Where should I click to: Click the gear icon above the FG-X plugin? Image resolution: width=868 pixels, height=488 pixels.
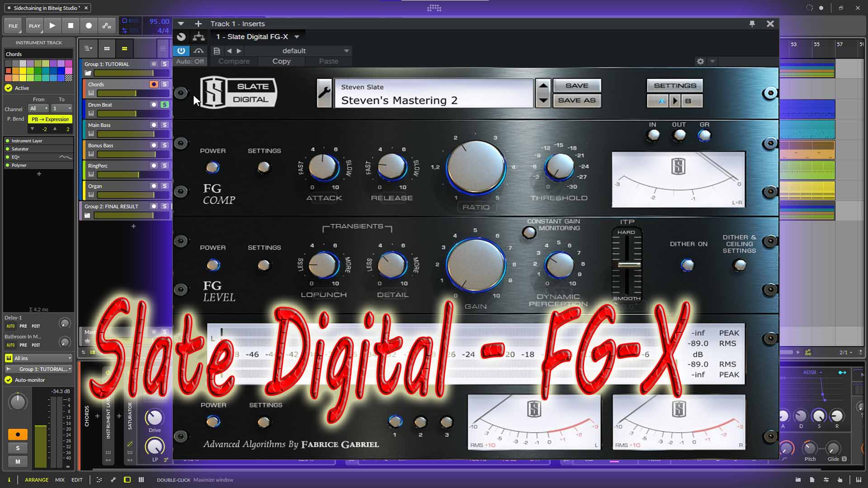coord(700,61)
